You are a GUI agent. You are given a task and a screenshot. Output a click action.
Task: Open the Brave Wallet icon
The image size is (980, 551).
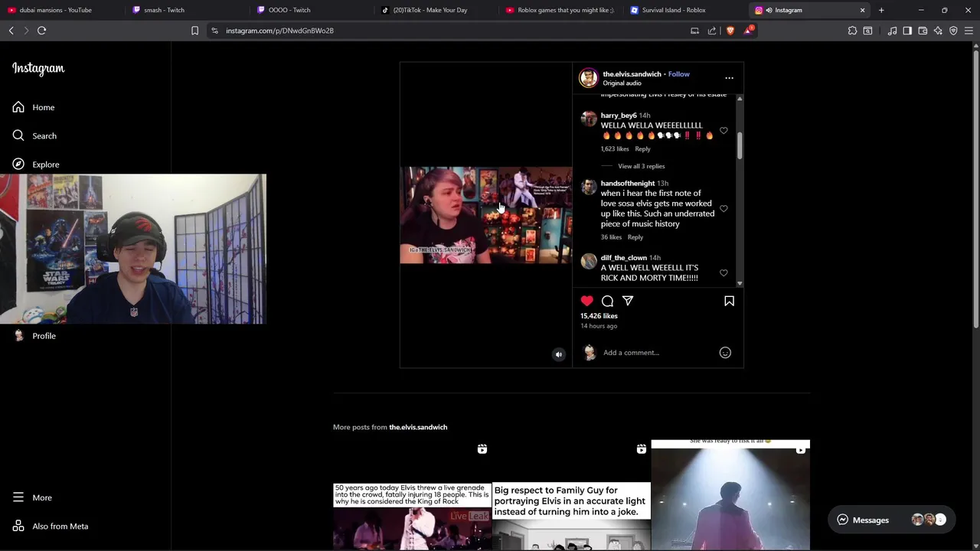[923, 31]
